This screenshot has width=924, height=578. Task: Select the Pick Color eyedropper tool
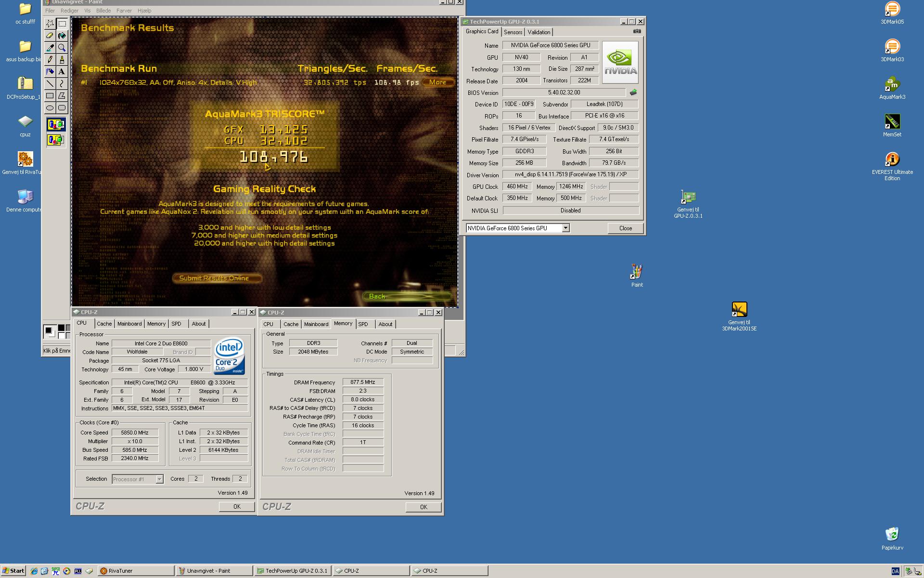click(x=50, y=48)
